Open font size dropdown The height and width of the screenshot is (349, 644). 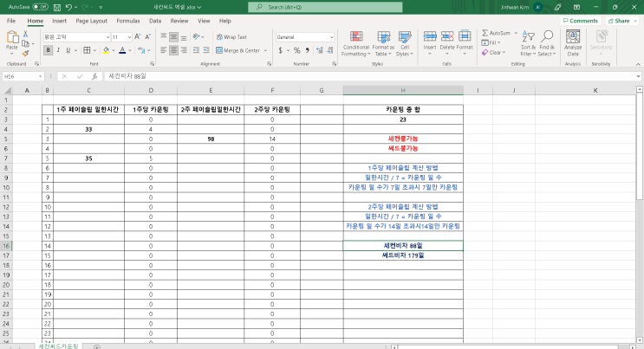point(129,37)
